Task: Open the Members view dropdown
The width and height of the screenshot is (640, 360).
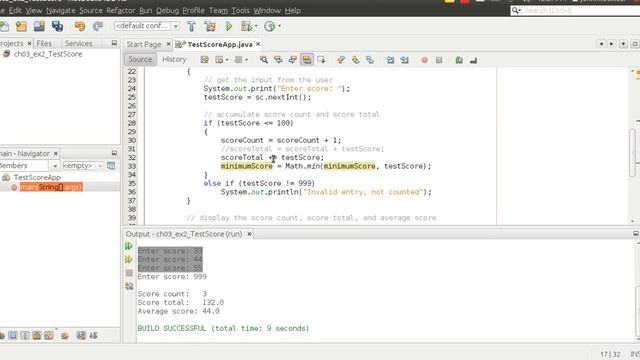Action: pos(55,166)
